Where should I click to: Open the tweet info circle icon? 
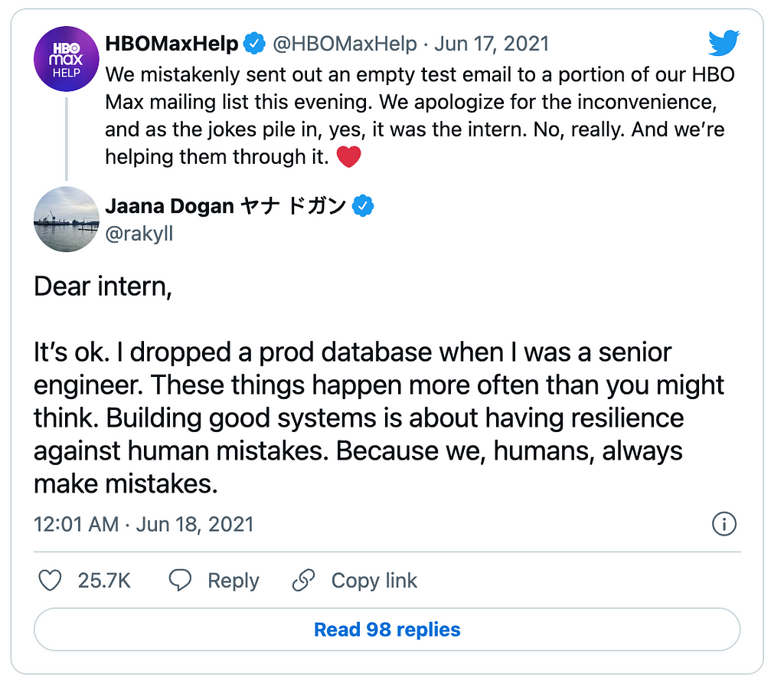coord(724,524)
